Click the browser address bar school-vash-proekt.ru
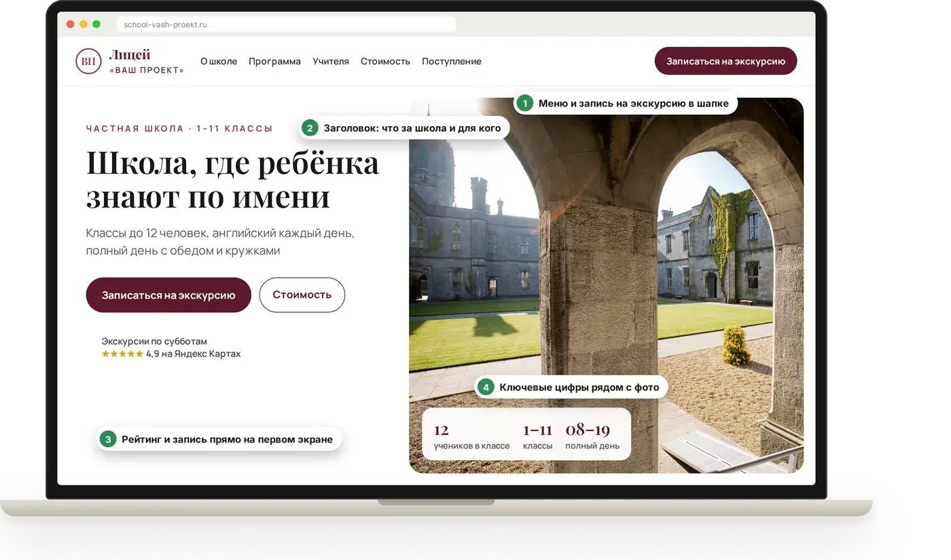Viewport: 951px width, 560px height. (x=286, y=24)
